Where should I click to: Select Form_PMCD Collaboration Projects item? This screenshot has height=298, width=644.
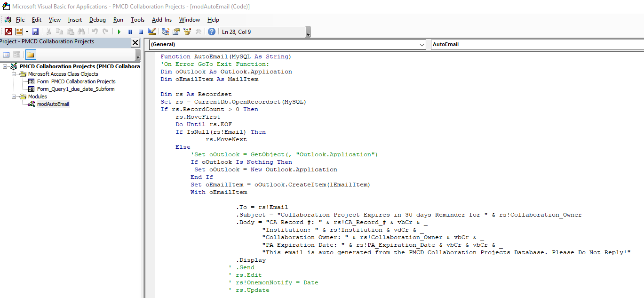tap(76, 81)
